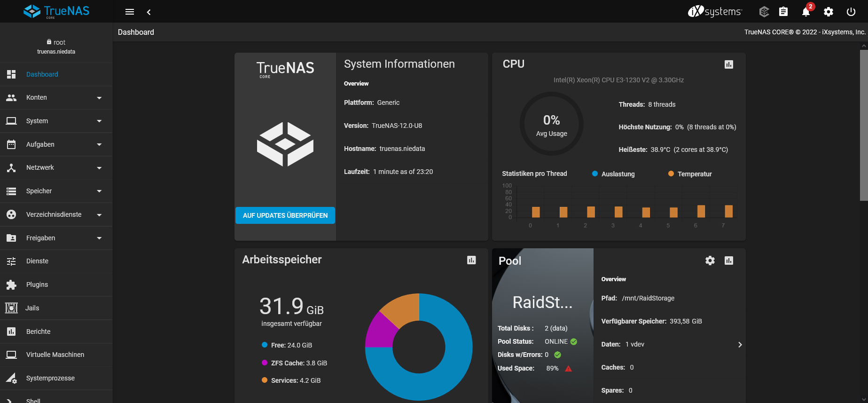Open Dashboard in the sidebar

56,74
